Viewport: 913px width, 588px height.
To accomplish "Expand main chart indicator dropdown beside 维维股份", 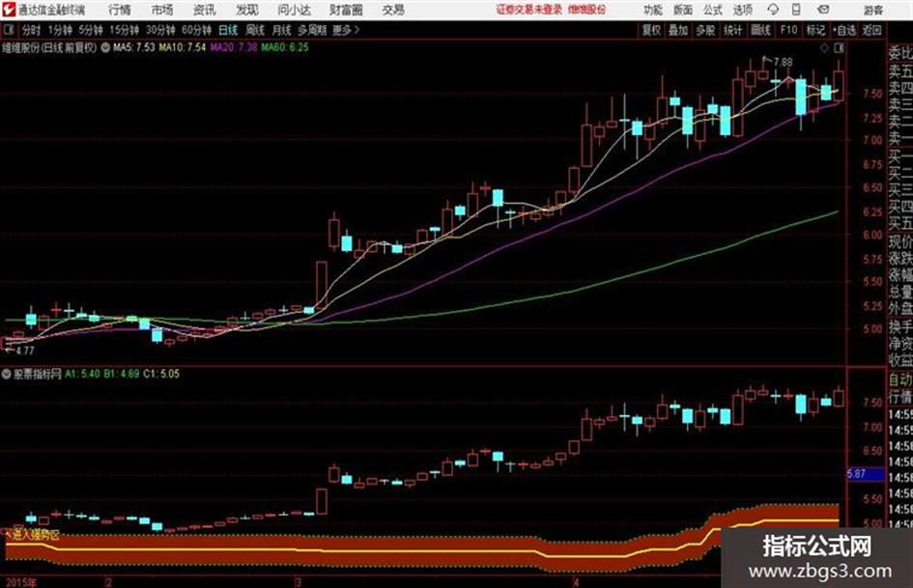I will point(105,47).
